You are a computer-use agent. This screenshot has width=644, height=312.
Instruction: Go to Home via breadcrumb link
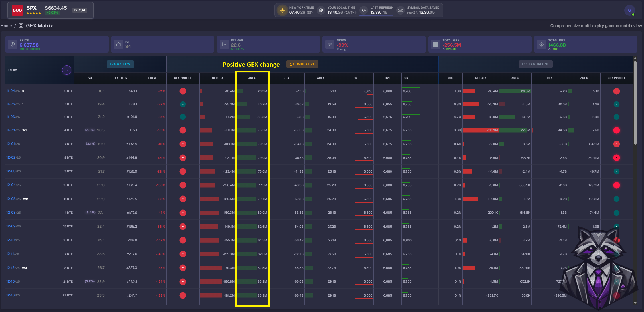click(6, 26)
